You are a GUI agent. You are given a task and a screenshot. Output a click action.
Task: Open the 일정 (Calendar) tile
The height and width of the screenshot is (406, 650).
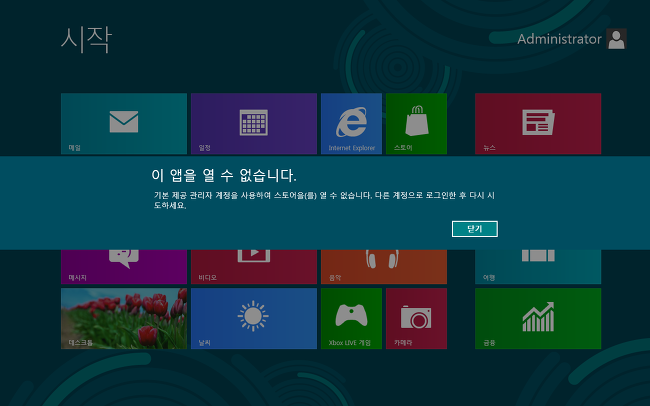[x=254, y=124]
